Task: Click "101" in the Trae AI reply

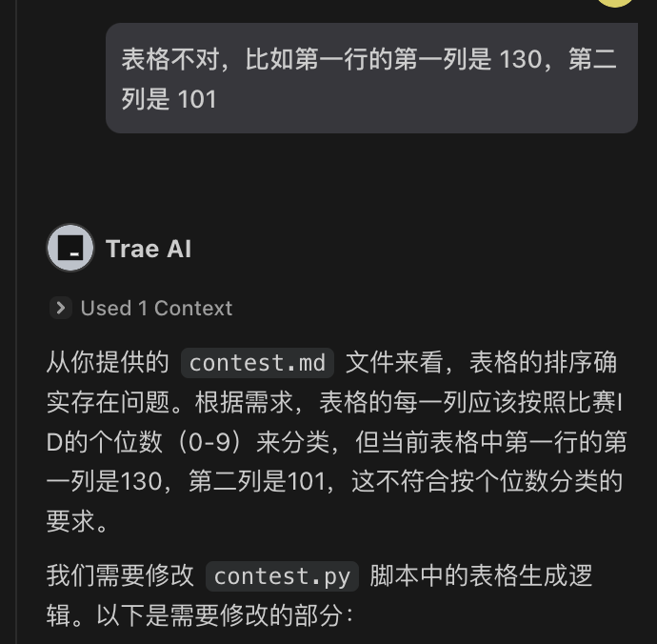Action: (x=307, y=481)
